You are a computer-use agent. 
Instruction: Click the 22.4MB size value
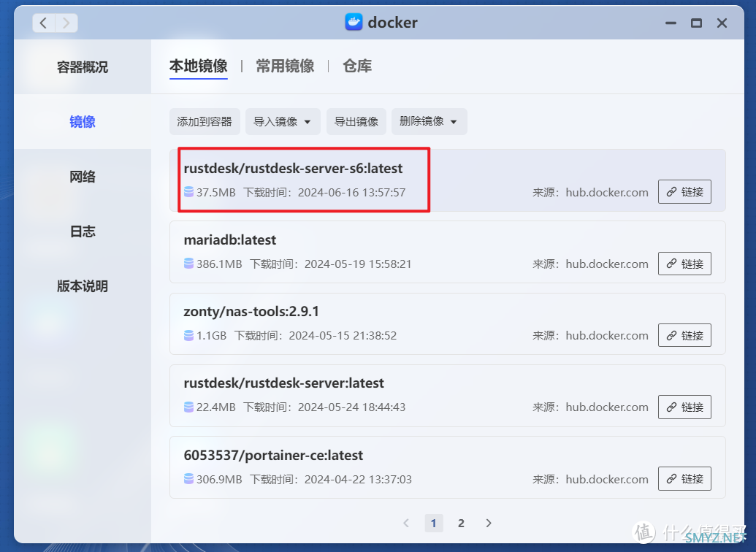(216, 407)
